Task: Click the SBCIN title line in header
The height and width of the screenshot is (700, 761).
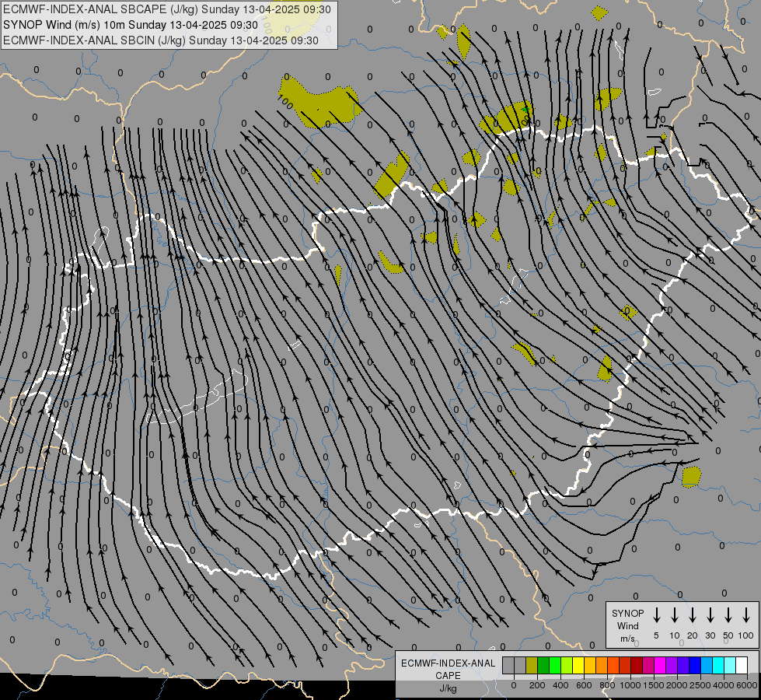Action: click(x=161, y=40)
